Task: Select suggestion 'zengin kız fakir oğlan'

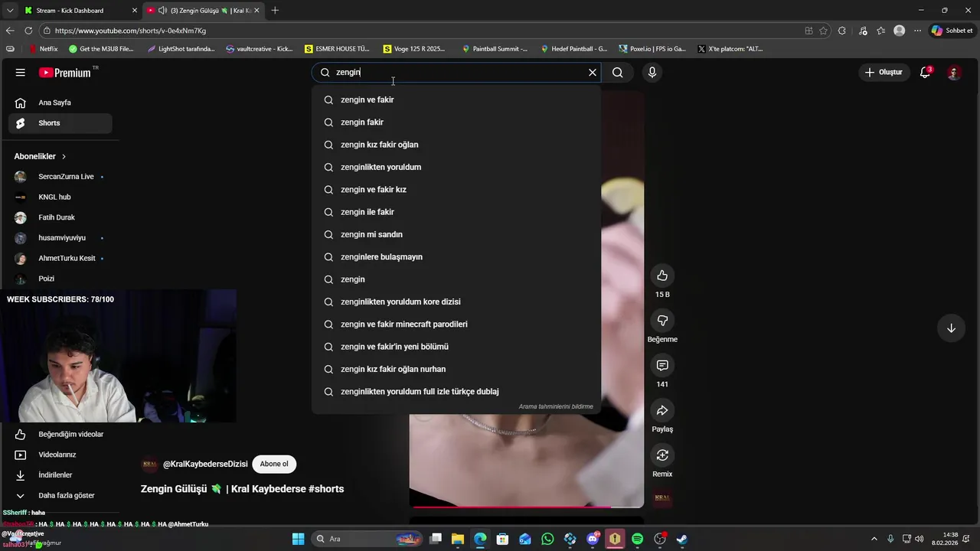Action: pyautogui.click(x=456, y=145)
